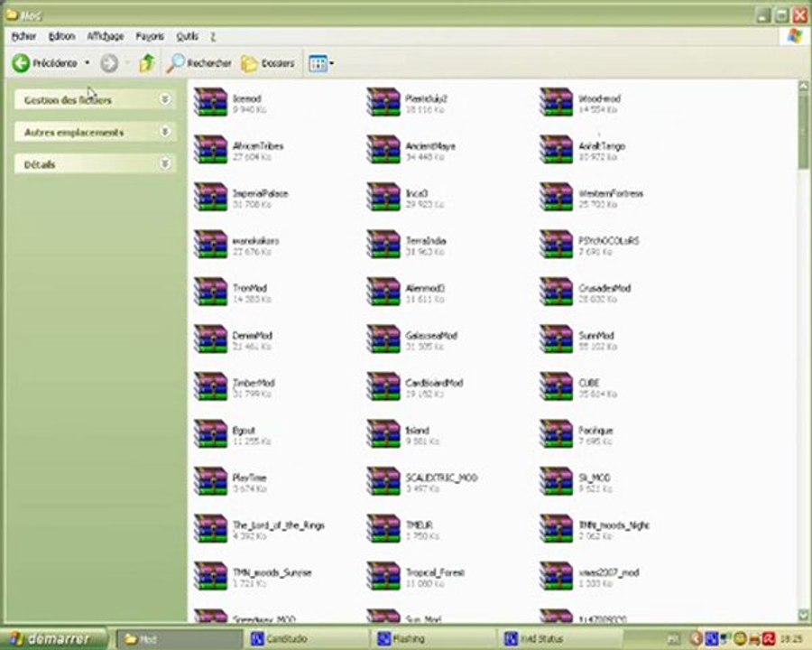Select the Egout archive icon
The image size is (812, 650).
[210, 434]
